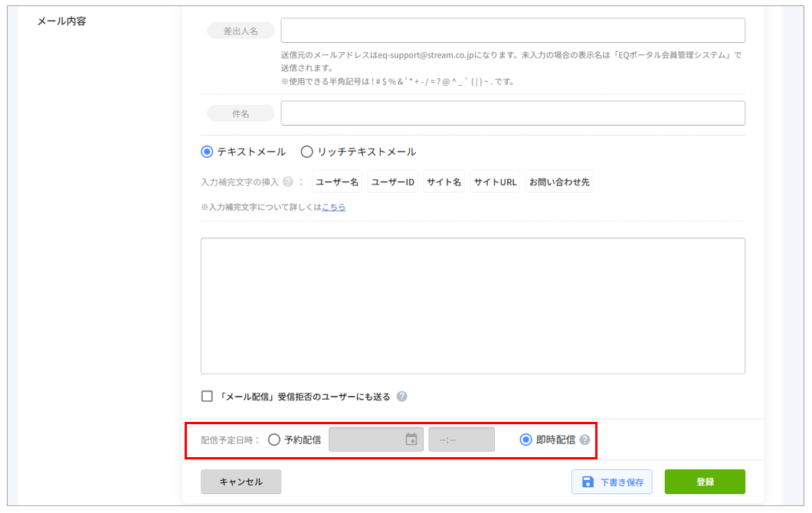The width and height of the screenshot is (812, 513).
Task: Open the こちら link about 入力補完文字
Action: click(x=333, y=207)
